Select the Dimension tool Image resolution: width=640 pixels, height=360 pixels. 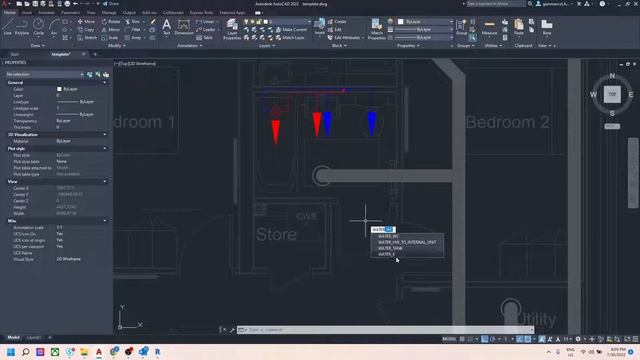184,28
